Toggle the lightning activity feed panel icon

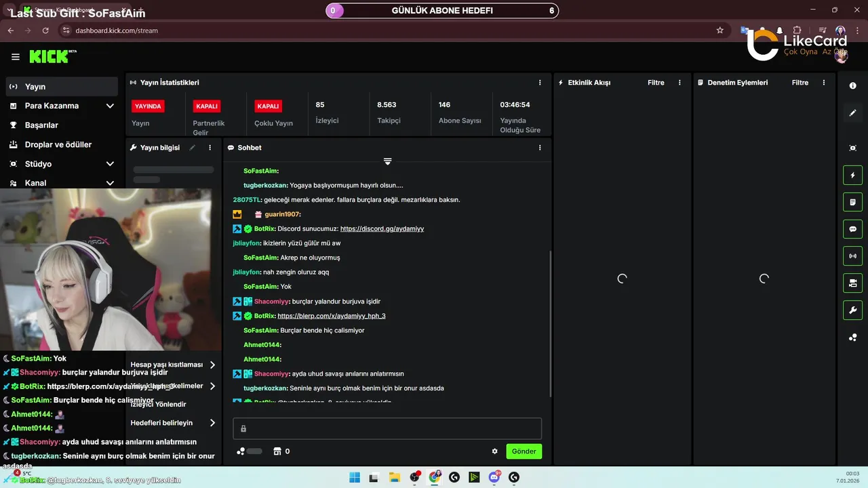(852, 176)
